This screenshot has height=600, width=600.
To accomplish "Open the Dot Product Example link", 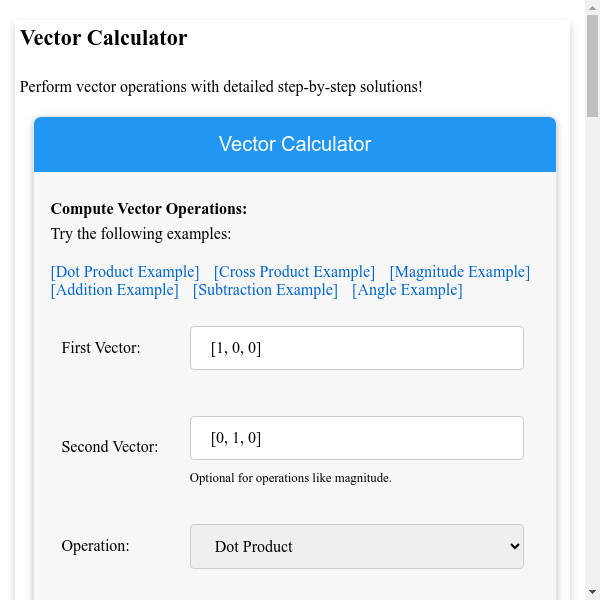I will [125, 272].
